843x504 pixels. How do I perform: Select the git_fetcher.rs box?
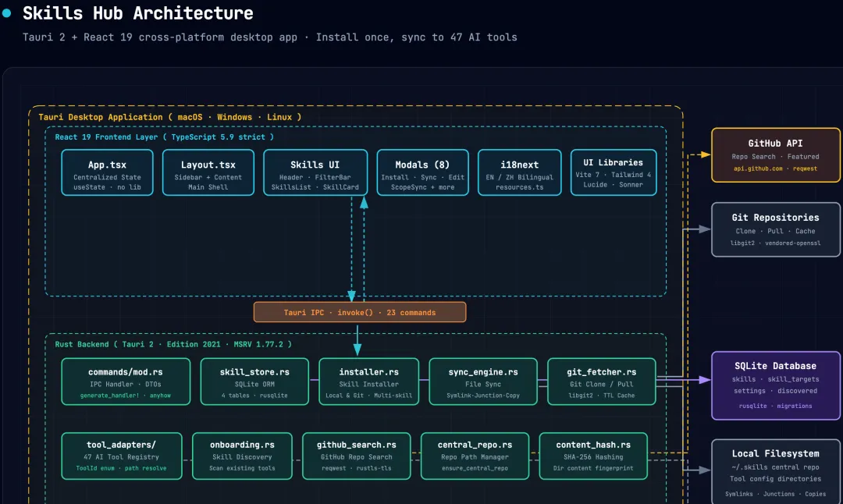(x=601, y=382)
